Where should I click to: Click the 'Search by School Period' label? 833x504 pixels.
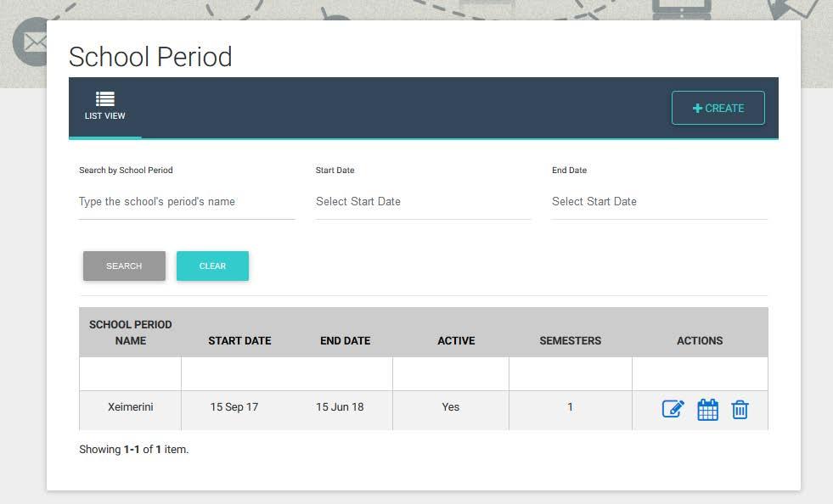click(126, 170)
